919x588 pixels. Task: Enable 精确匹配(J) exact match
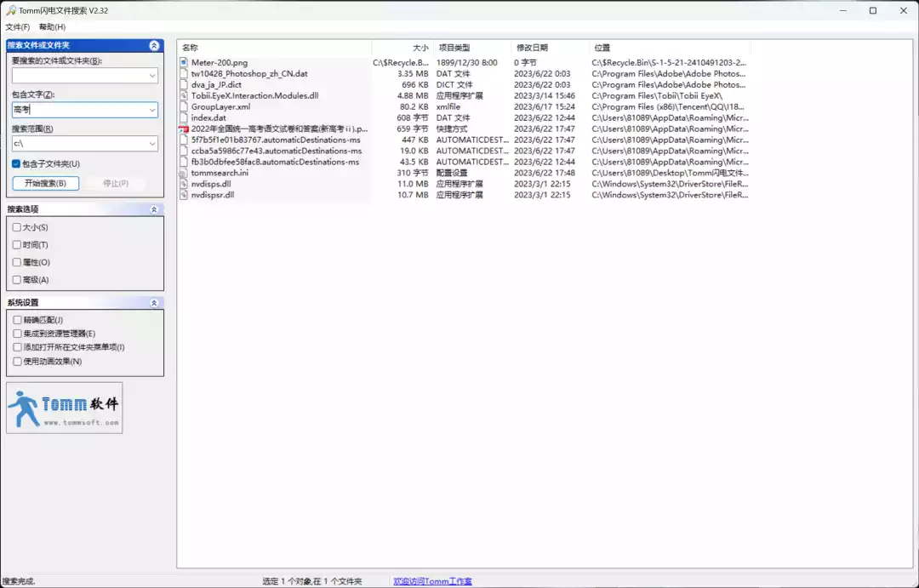tap(17, 319)
